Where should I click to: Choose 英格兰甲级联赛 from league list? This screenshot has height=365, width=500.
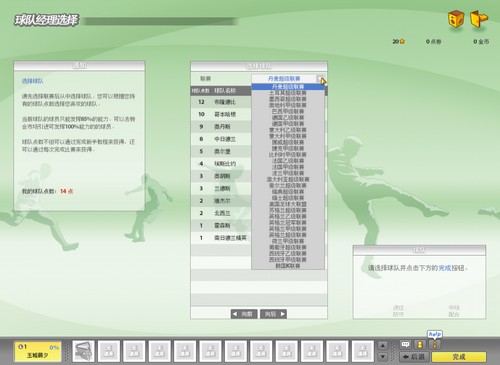click(288, 229)
